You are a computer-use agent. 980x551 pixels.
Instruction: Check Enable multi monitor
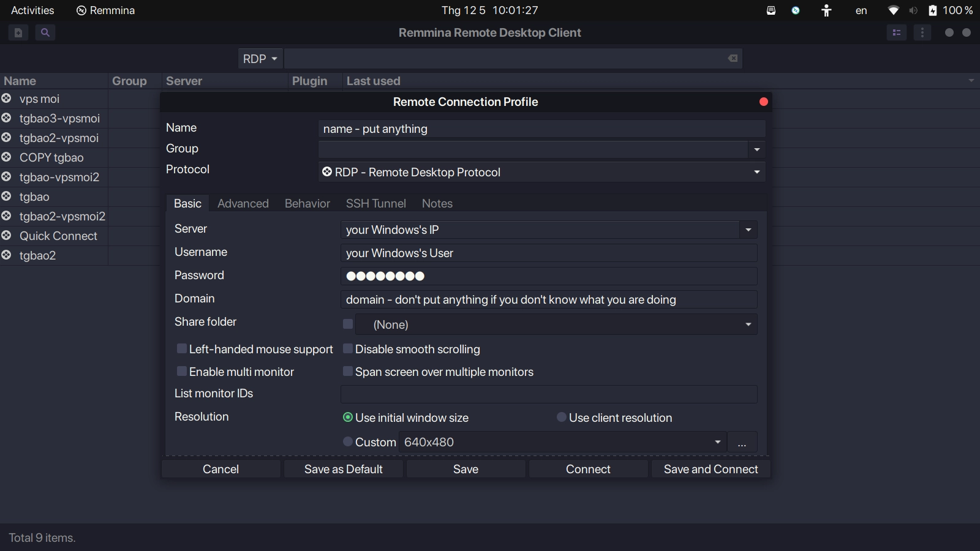(182, 371)
